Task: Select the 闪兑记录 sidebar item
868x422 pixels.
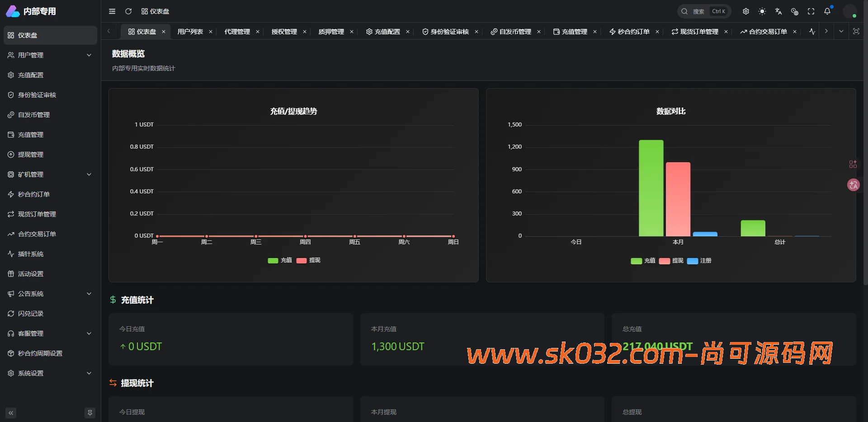Action: 30,313
